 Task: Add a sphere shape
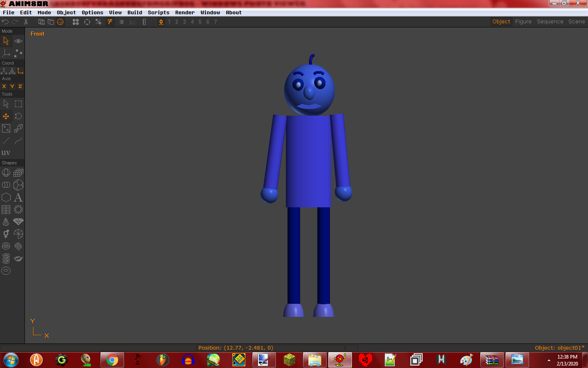click(x=6, y=173)
